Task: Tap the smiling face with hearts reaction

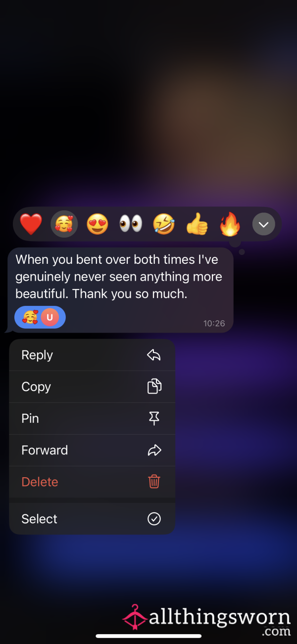Action: [64, 225]
